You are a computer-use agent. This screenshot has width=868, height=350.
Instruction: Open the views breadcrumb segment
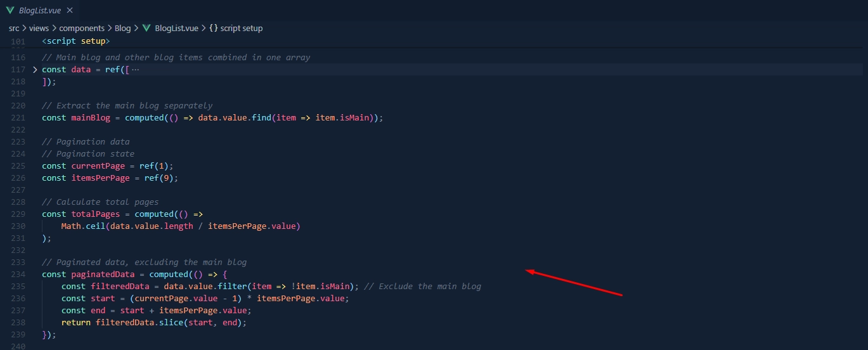click(39, 29)
